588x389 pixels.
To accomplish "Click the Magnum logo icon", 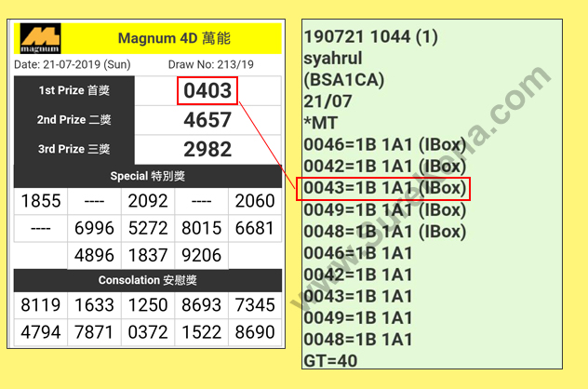I will click(39, 39).
